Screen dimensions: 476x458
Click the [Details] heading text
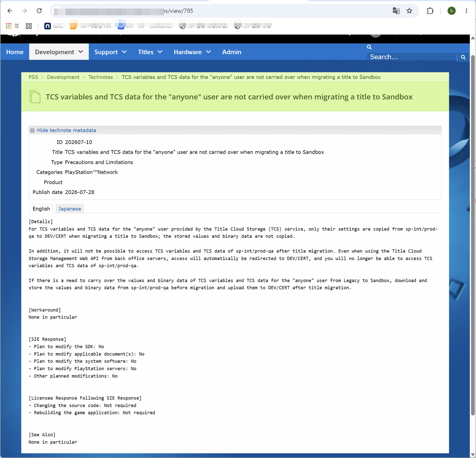pyautogui.click(x=41, y=222)
